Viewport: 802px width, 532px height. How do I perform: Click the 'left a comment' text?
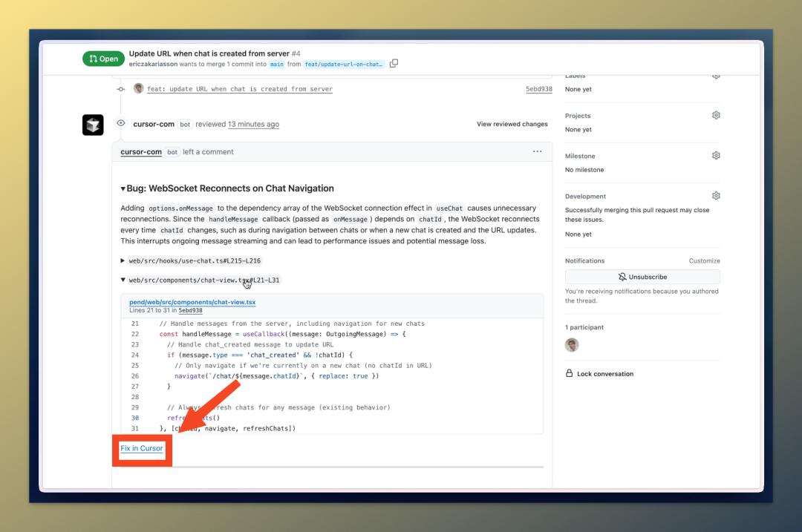click(208, 152)
